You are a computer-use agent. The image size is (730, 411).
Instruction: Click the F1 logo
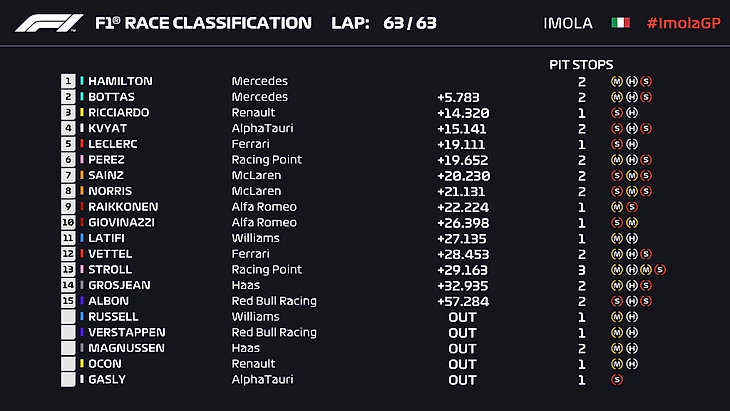(x=48, y=22)
